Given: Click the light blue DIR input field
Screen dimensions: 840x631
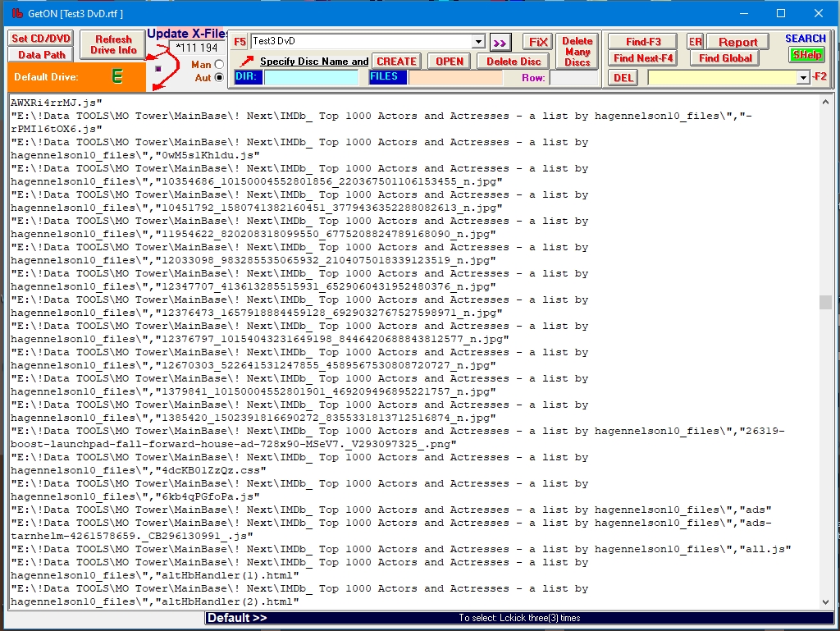Looking at the screenshot, I should (311, 78).
